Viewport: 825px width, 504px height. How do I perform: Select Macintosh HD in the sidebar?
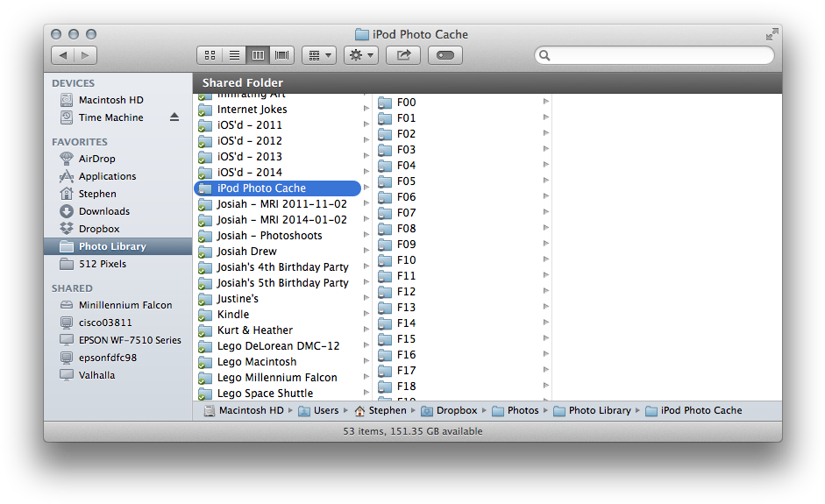coord(117,100)
